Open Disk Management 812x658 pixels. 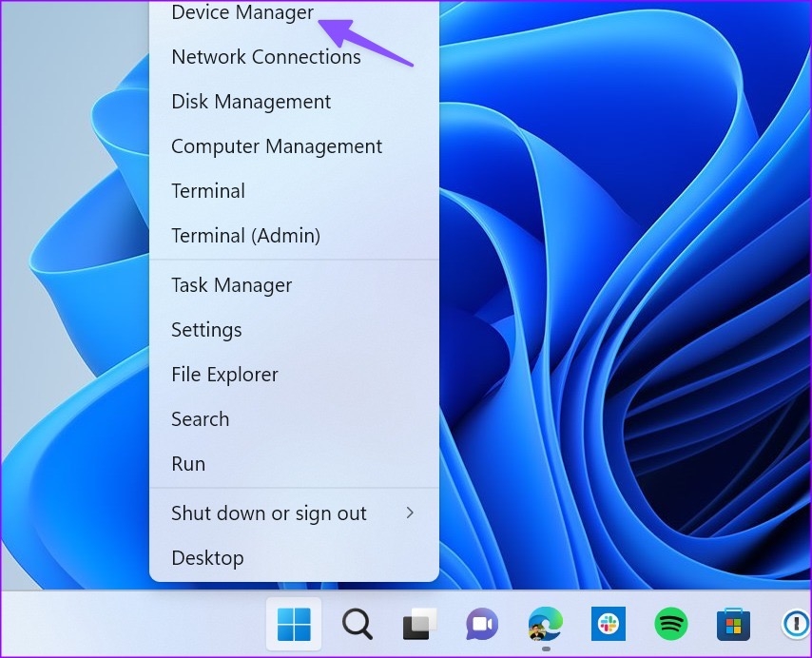(x=250, y=102)
